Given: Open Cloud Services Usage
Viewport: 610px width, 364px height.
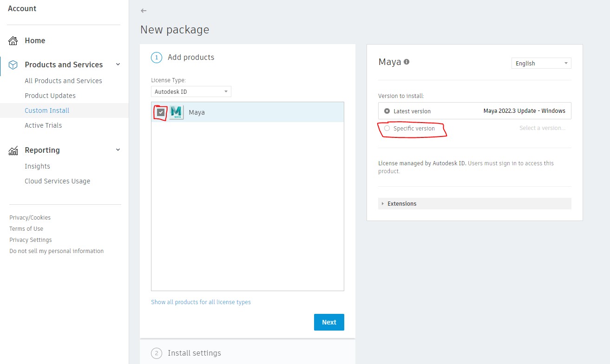Looking at the screenshot, I should click(x=58, y=181).
